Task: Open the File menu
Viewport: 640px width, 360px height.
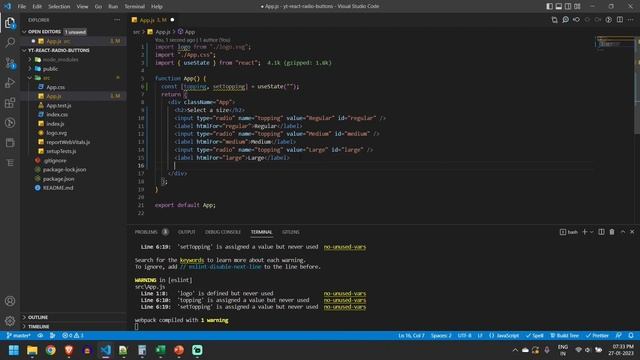Action: click(22, 6)
